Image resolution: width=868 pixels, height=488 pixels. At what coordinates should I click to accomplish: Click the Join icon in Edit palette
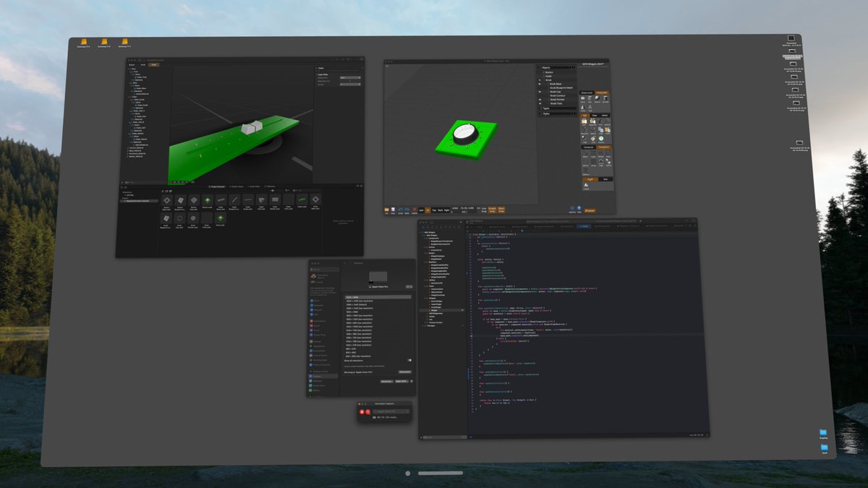click(584, 121)
